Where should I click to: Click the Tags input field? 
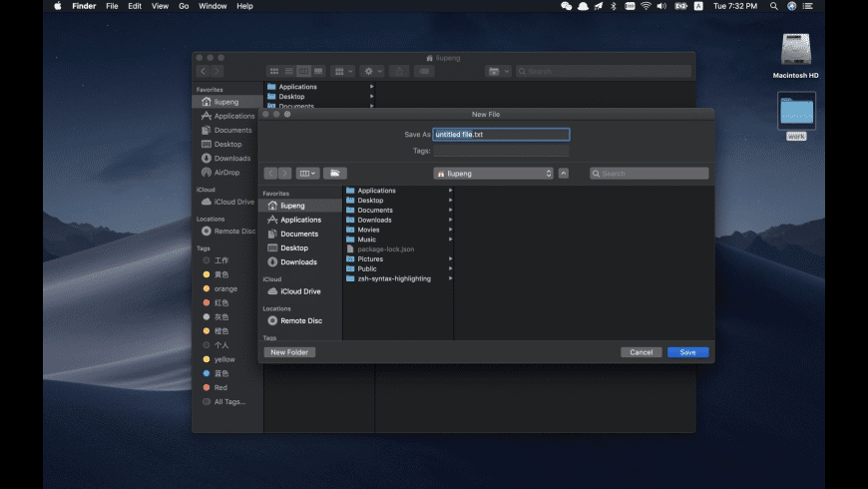[x=501, y=151]
